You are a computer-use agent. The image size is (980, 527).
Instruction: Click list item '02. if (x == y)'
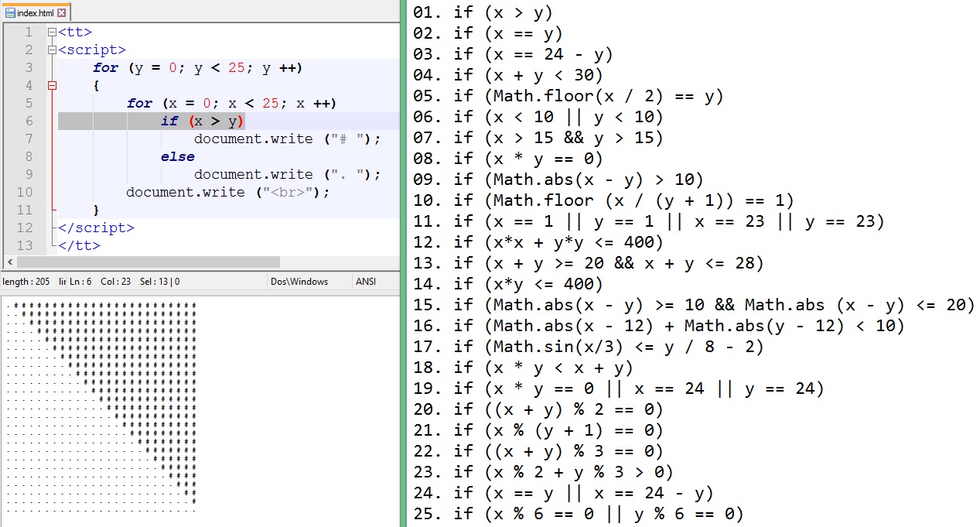coord(488,33)
